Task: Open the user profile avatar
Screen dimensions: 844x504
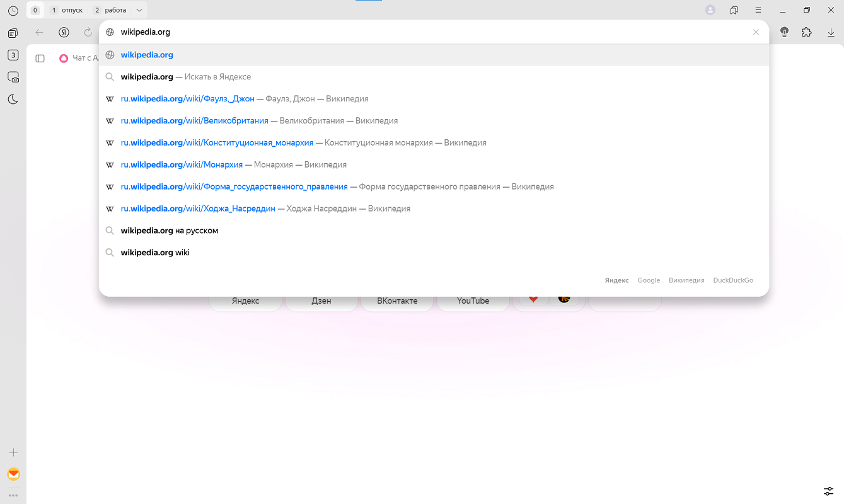Action: (x=710, y=10)
